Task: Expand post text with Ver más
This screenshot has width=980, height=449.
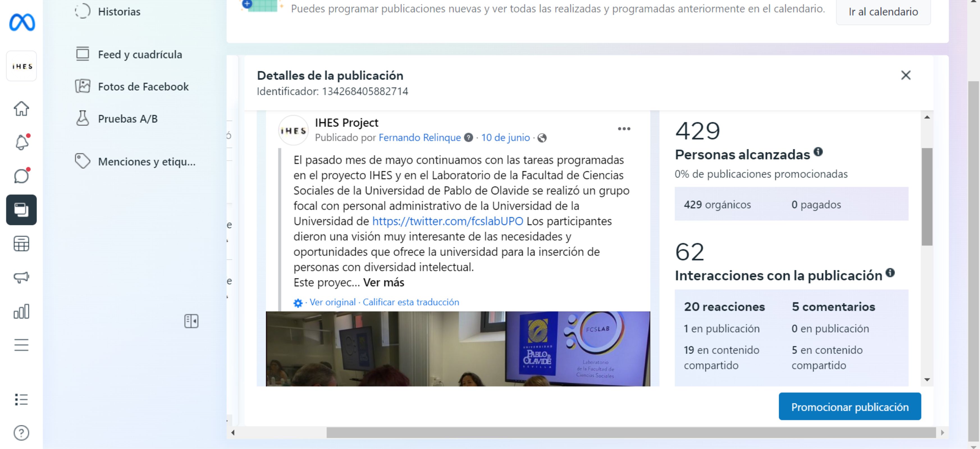Action: point(383,283)
